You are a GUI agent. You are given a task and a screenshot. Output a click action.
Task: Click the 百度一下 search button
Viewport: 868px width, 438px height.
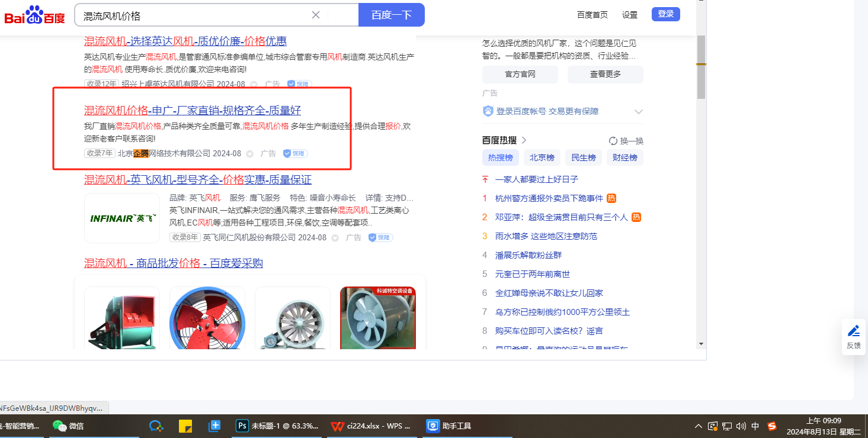(392, 15)
